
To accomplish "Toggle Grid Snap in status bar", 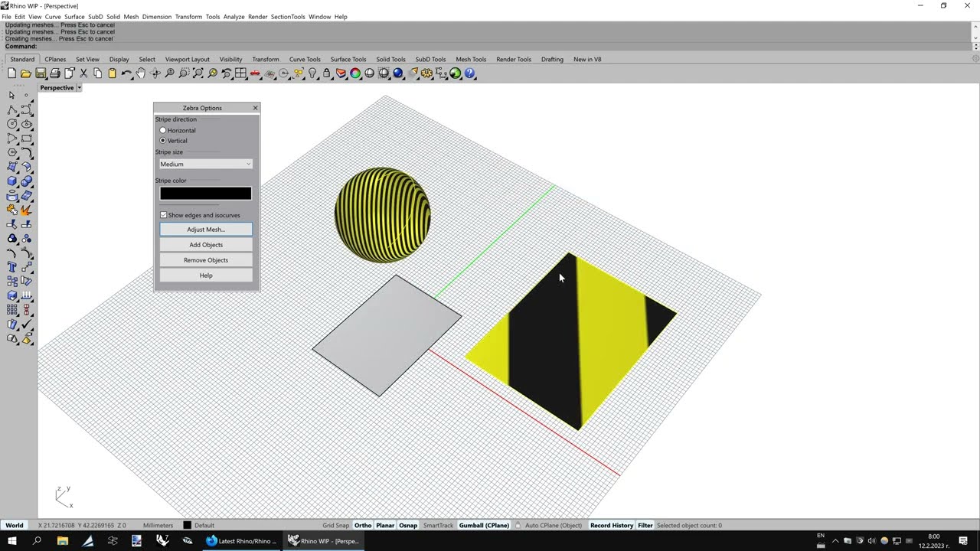I will pos(335,525).
